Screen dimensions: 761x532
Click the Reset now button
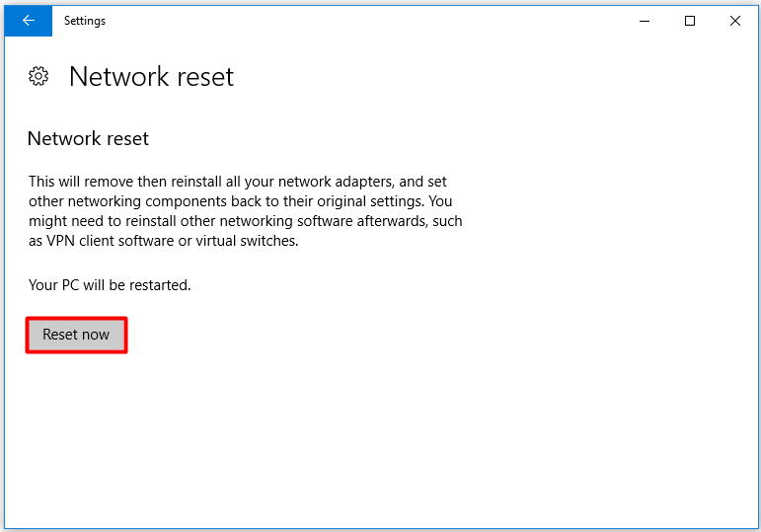click(x=76, y=335)
